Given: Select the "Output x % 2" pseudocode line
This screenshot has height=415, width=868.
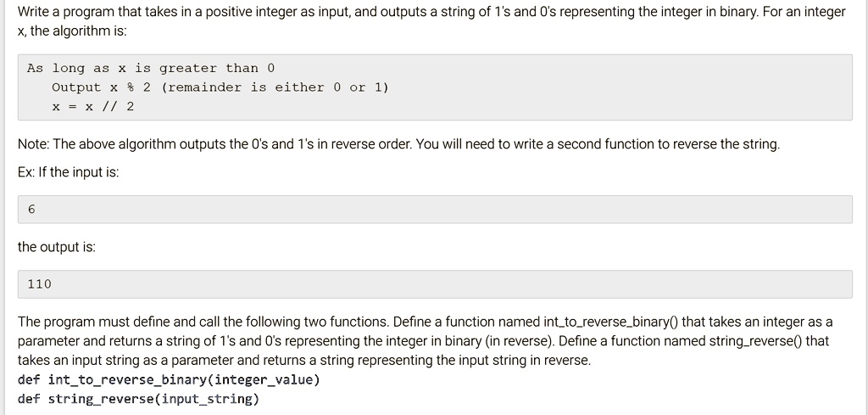Looking at the screenshot, I should [x=101, y=87].
